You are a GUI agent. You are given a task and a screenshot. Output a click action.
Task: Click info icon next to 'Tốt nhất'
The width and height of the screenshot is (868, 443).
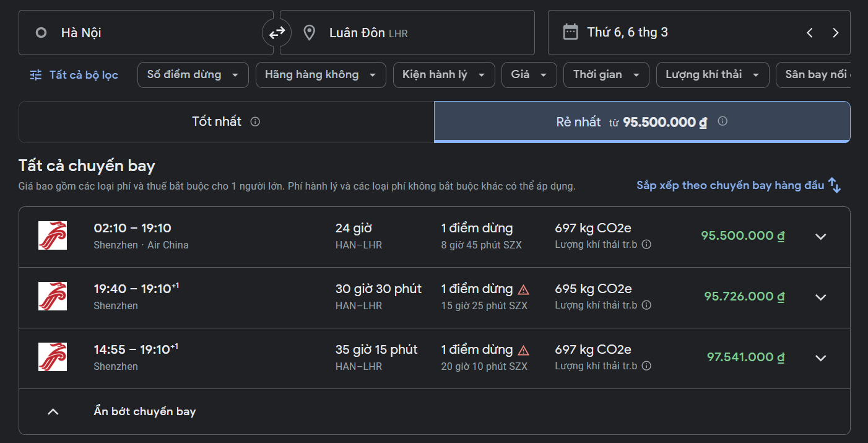(x=255, y=121)
